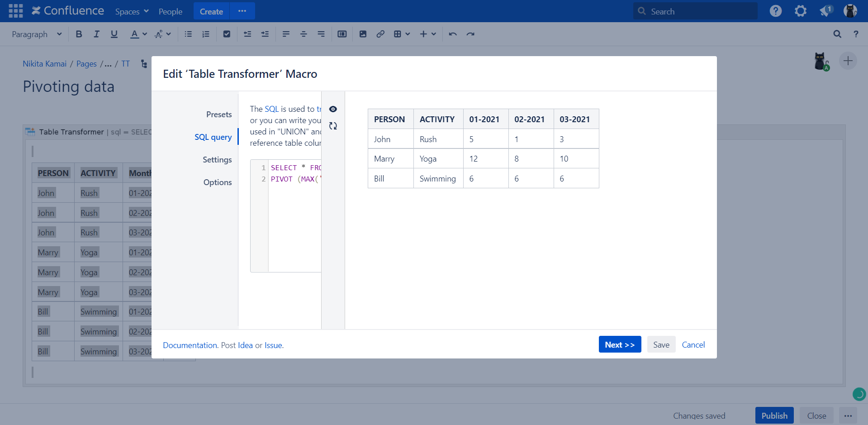This screenshot has height=425, width=868.
Task: Toggle the task list checkbox tool
Action: [x=227, y=34]
